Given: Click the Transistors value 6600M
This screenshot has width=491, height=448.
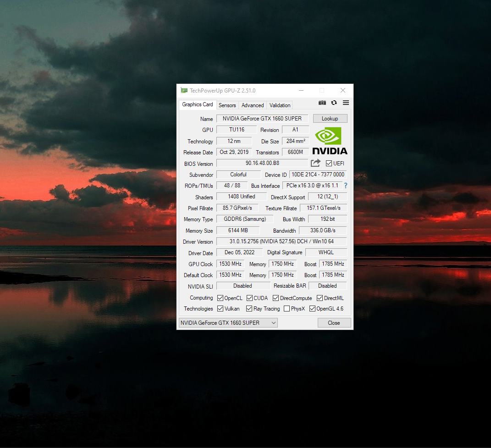Looking at the screenshot, I should point(295,152).
